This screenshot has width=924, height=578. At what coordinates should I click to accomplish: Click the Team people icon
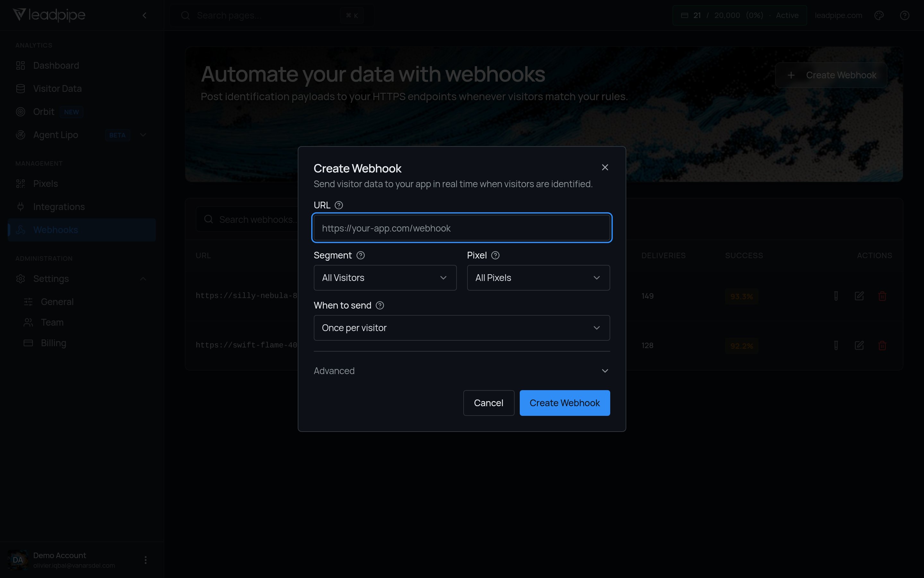click(x=28, y=322)
